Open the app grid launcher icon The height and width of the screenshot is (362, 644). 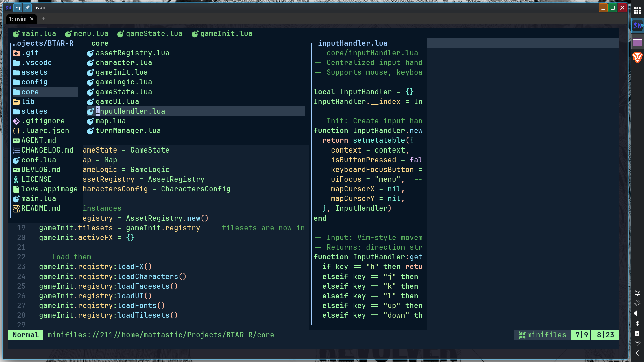(637, 11)
